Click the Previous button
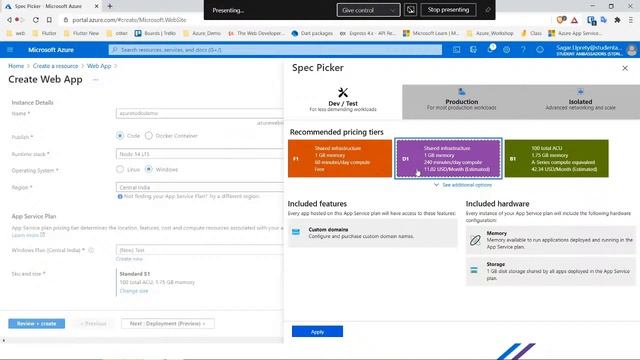Image resolution: width=640 pixels, height=360 pixels. coord(93,323)
